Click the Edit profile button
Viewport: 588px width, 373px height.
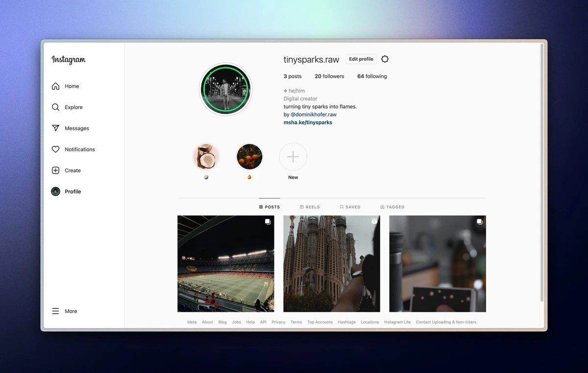pos(361,59)
